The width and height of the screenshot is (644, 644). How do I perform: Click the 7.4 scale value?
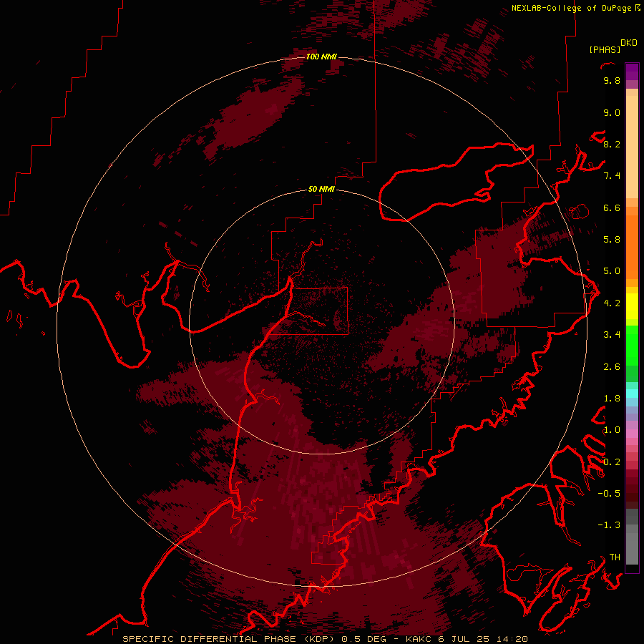coord(612,176)
